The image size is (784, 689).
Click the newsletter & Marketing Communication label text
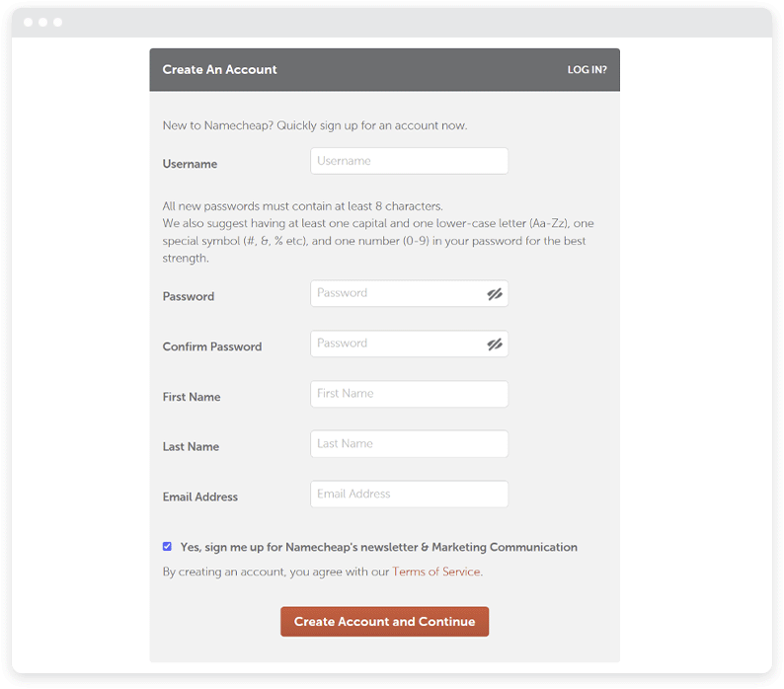(x=378, y=547)
